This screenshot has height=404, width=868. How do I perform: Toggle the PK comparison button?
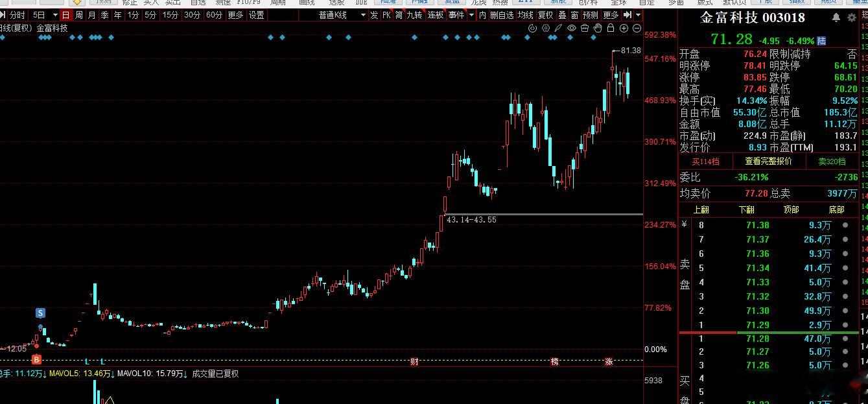pos(387,15)
